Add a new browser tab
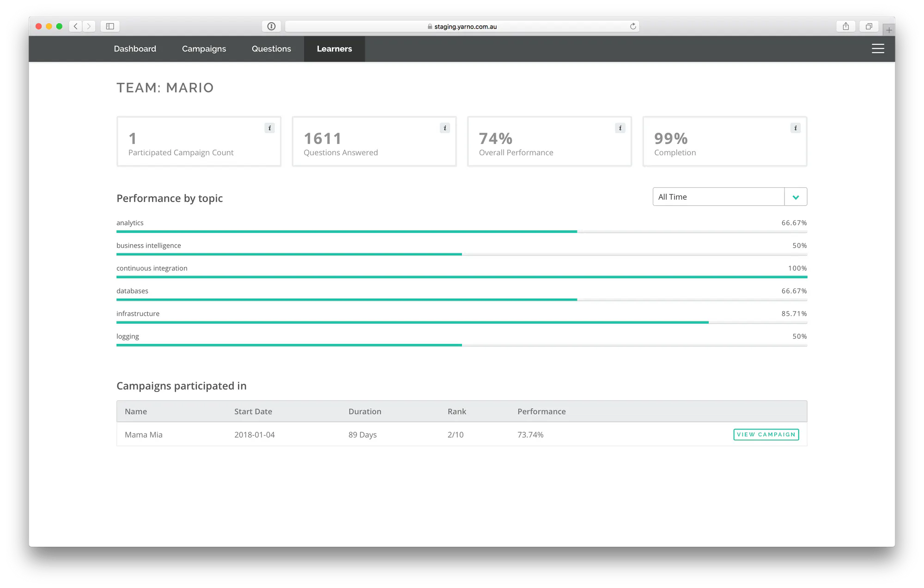The width and height of the screenshot is (924, 588). pyautogui.click(x=889, y=30)
